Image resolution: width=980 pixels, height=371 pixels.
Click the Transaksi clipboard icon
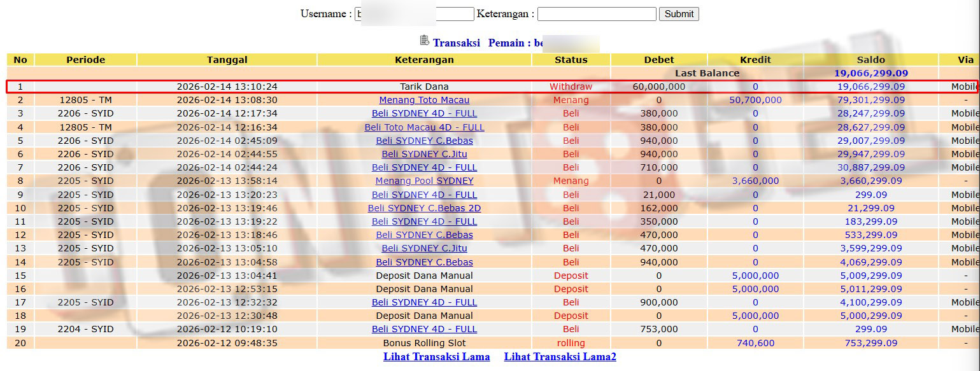(x=425, y=41)
